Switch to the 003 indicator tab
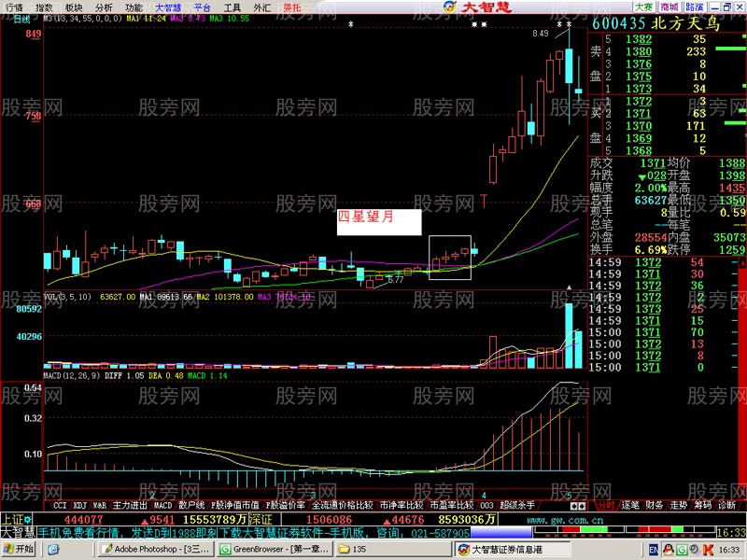This screenshot has width=747, height=560. [x=486, y=505]
